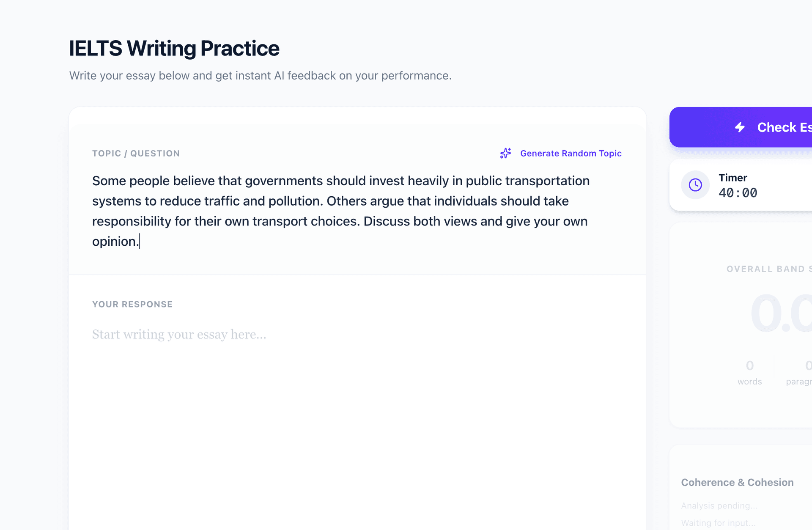
Task: Click into the topic question text box
Action: 340,211
